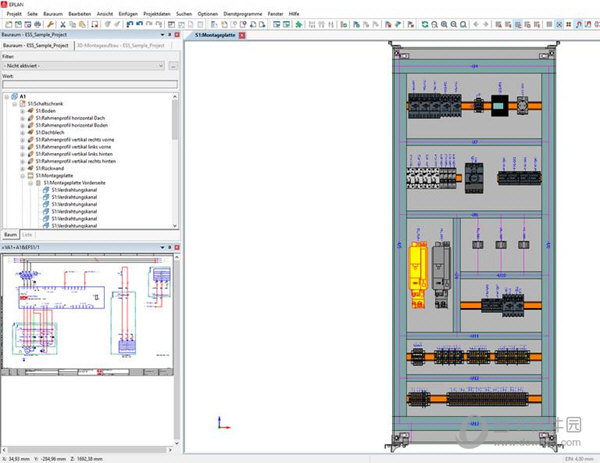Close the S1:Montageplatte document tab

click(x=242, y=35)
